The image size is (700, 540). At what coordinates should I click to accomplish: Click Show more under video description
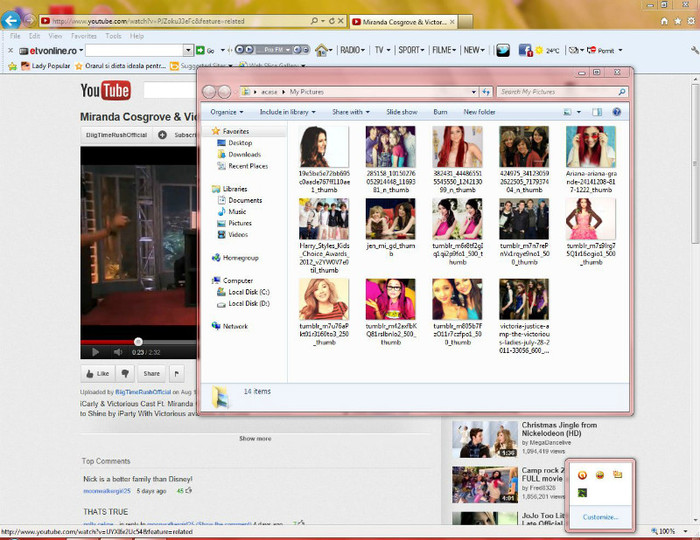pos(255,439)
